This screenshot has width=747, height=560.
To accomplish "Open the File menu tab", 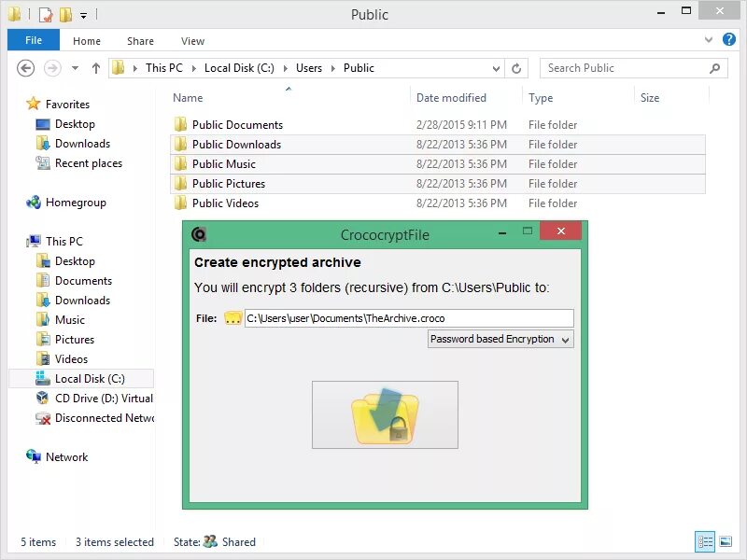I will pyautogui.click(x=33, y=40).
